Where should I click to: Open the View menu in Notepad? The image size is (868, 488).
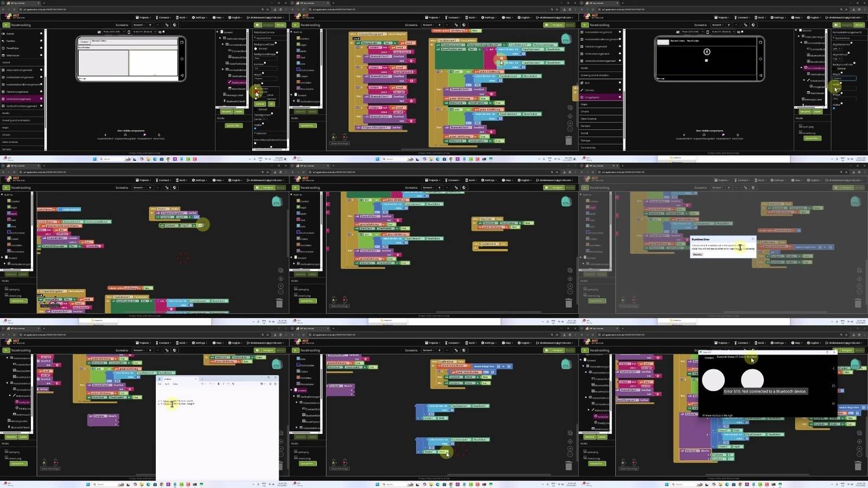[175, 384]
